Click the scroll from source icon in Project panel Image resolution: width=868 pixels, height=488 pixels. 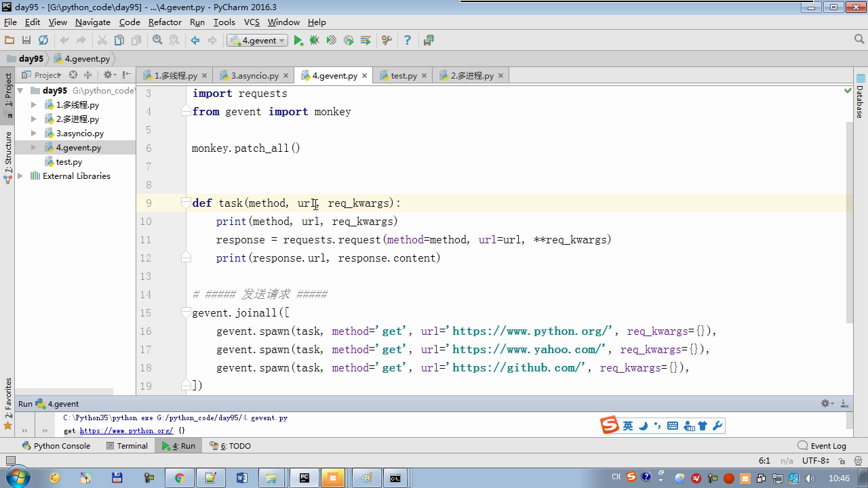point(73,75)
